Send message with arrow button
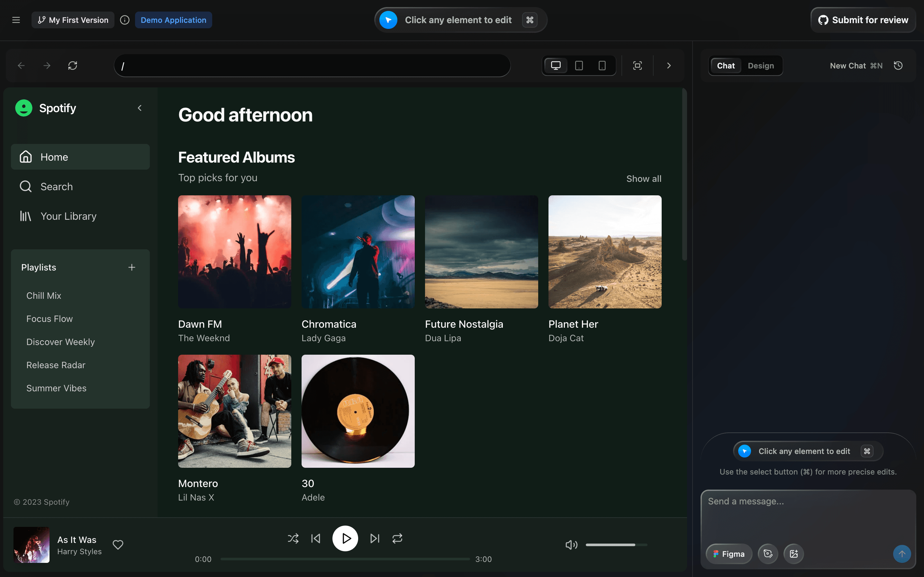This screenshot has width=924, height=577. (x=902, y=554)
